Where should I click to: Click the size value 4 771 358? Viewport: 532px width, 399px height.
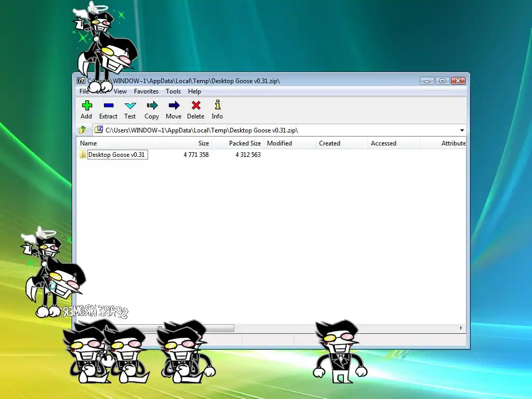coord(196,155)
